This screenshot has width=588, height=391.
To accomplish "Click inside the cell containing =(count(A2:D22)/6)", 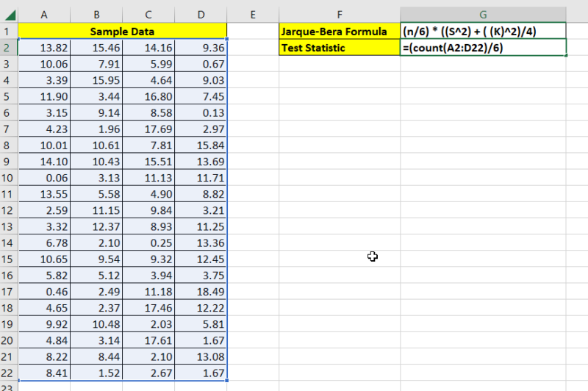I will [x=483, y=47].
